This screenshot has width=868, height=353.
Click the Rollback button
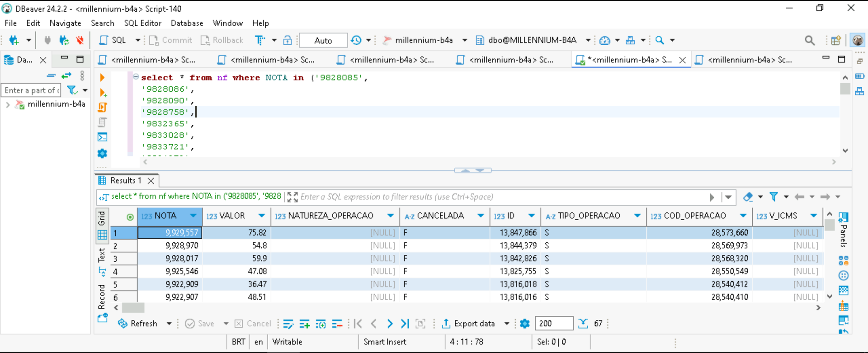tap(222, 40)
